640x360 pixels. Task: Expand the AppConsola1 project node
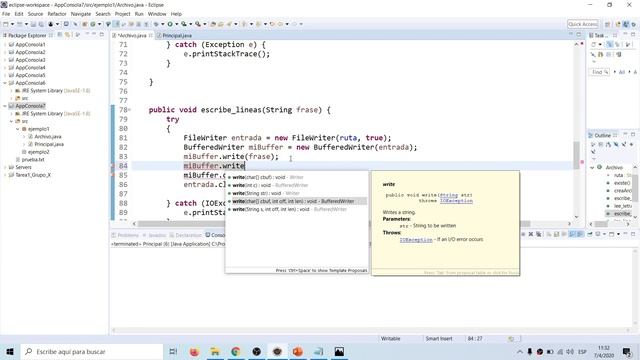point(5,44)
